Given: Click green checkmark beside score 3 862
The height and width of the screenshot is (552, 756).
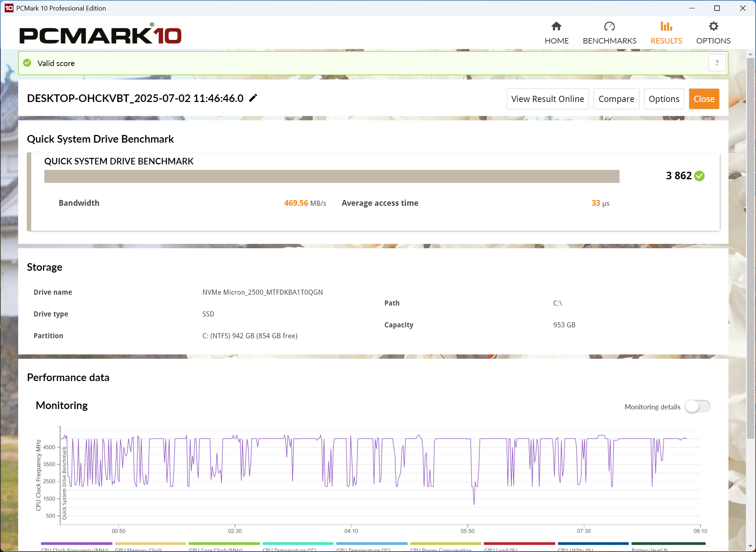Looking at the screenshot, I should pyautogui.click(x=699, y=176).
